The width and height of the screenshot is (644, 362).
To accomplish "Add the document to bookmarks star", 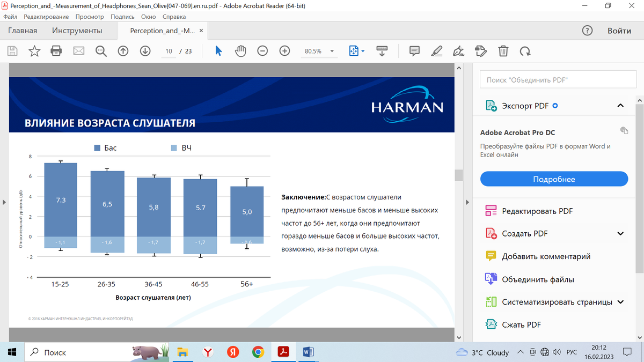I will (x=34, y=51).
